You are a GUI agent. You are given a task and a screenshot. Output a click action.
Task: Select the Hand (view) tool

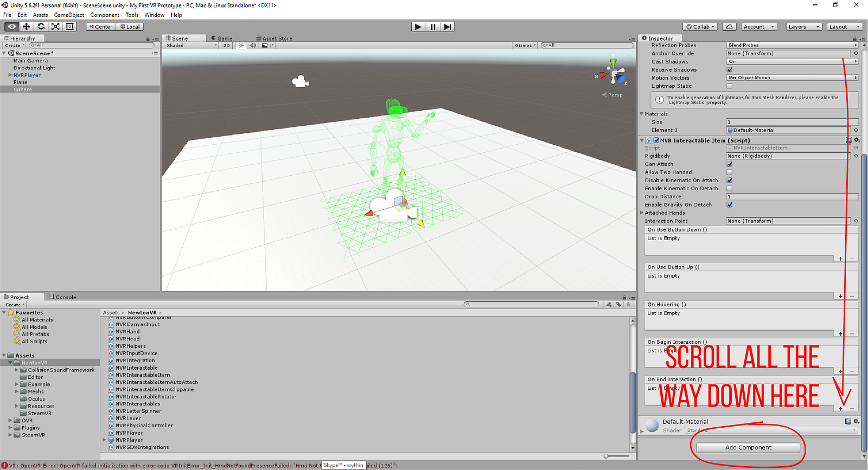(x=11, y=27)
